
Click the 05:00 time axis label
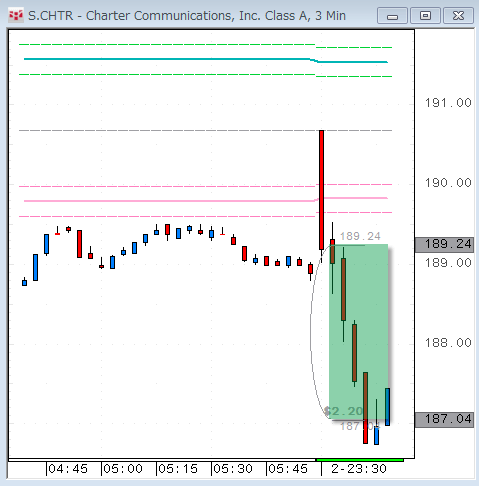[123, 469]
